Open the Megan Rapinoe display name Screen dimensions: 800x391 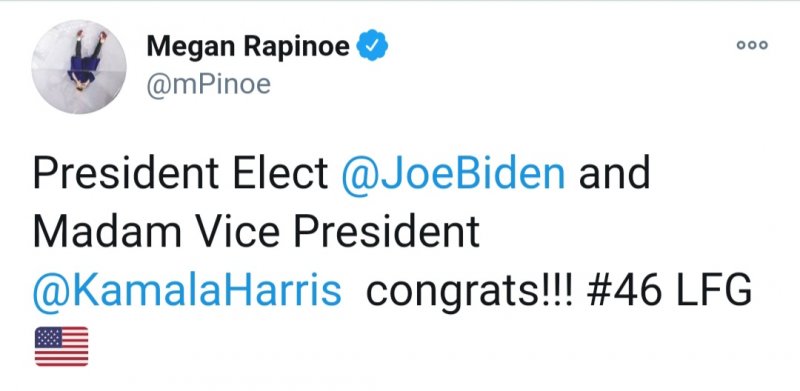coord(248,47)
